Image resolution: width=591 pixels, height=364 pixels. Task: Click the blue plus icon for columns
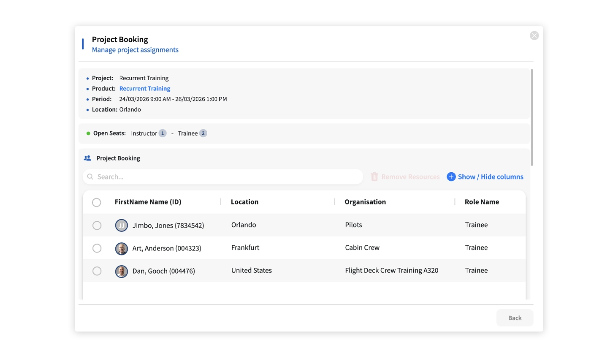pyautogui.click(x=451, y=177)
